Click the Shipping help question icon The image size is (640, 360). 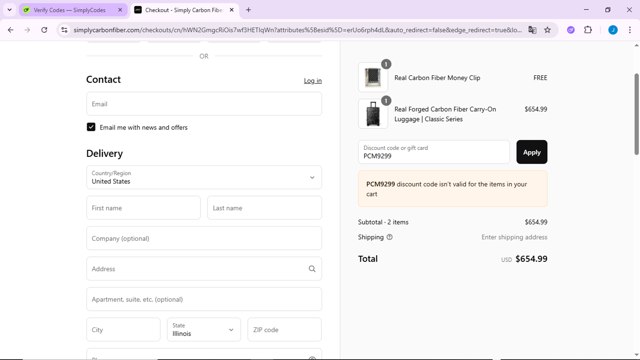click(x=389, y=237)
